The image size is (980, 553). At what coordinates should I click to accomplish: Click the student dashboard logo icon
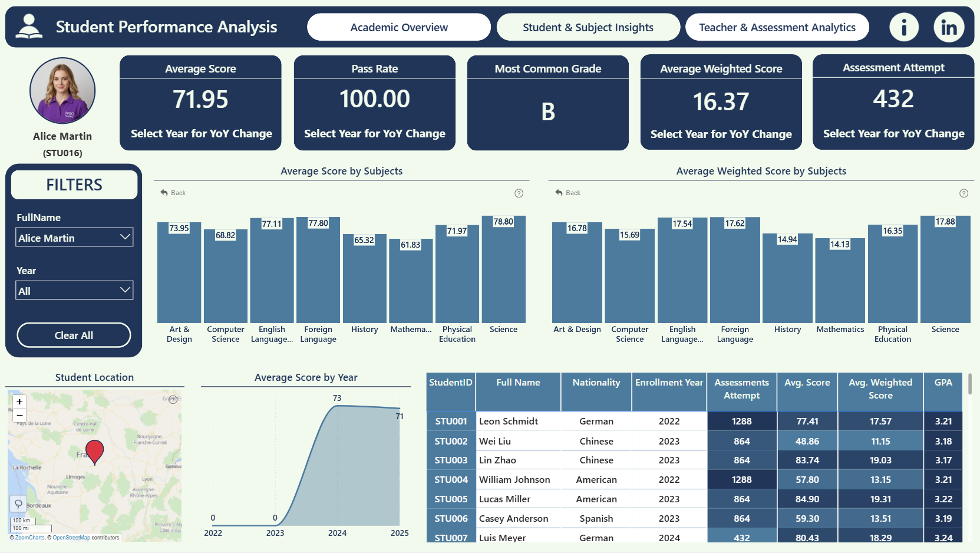pyautogui.click(x=29, y=27)
